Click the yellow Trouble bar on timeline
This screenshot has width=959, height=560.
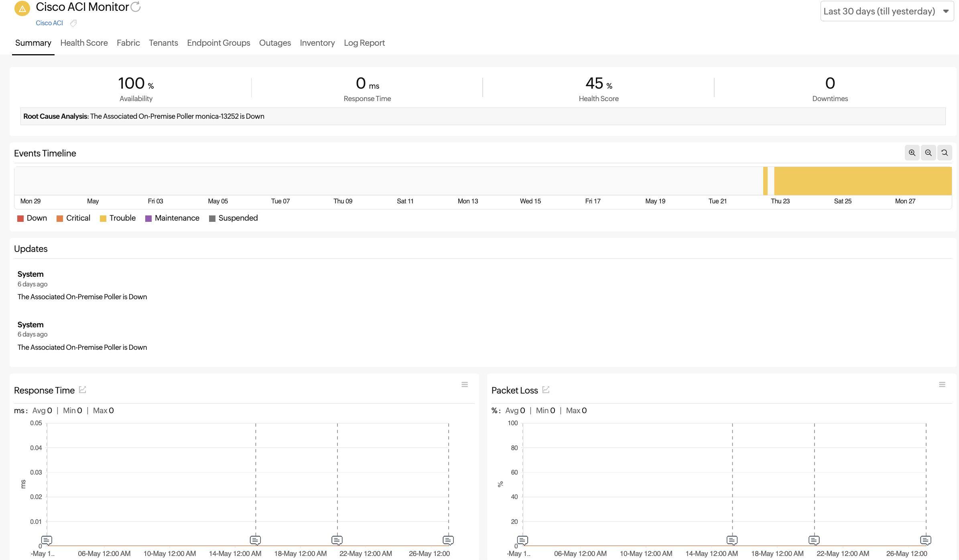tap(863, 181)
